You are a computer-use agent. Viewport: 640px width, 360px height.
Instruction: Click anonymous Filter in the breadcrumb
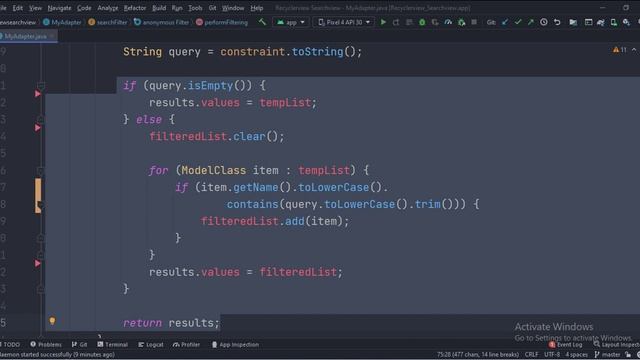[161, 22]
